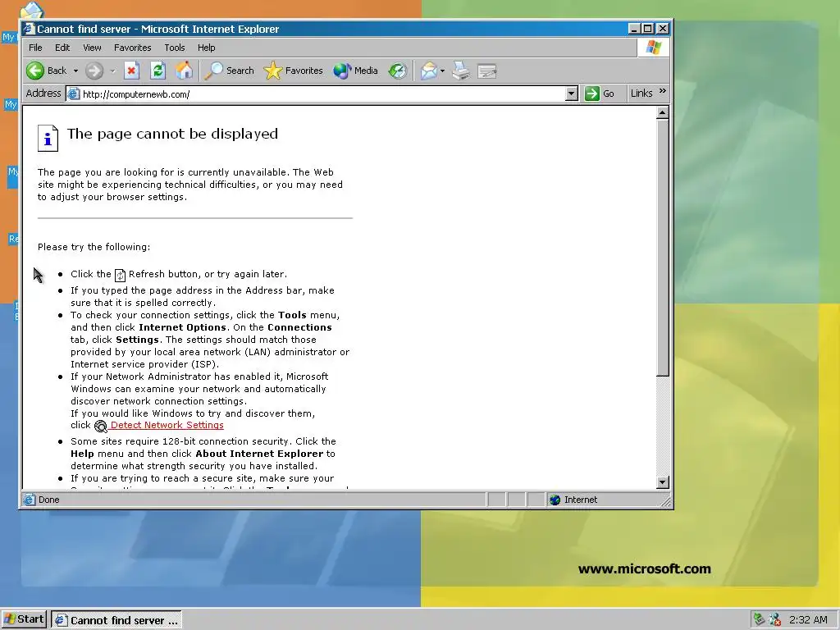Click the first system tray icon

[759, 620]
